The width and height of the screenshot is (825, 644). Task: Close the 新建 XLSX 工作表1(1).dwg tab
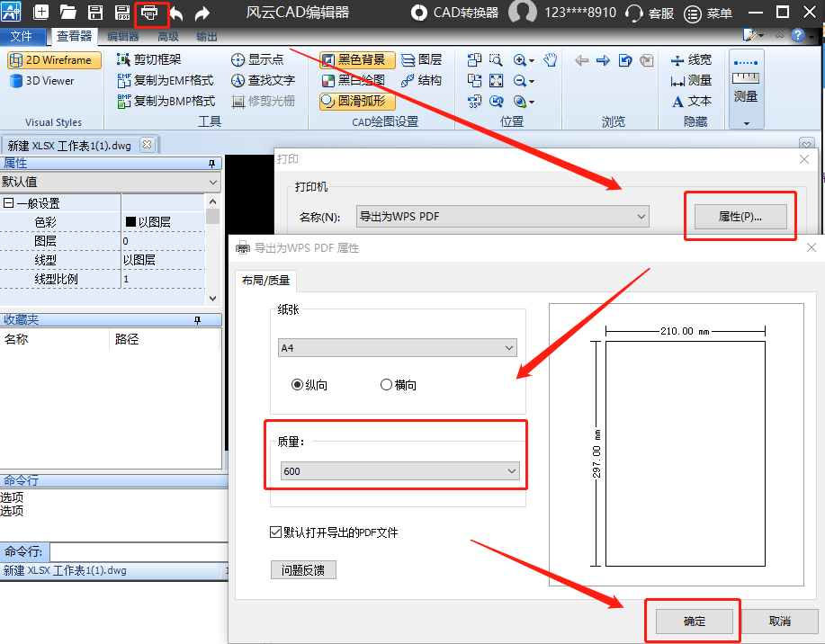coord(148,145)
